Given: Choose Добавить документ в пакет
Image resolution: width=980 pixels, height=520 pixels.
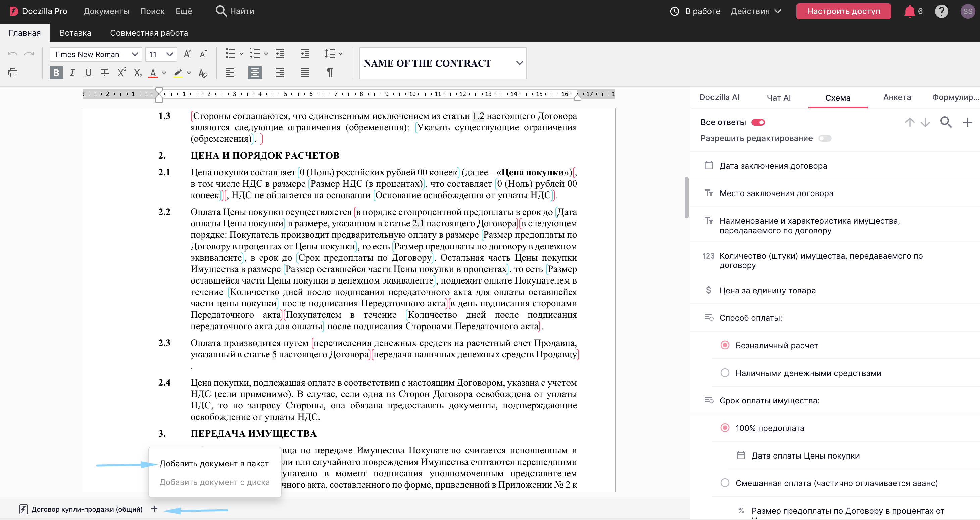Looking at the screenshot, I should [x=214, y=463].
